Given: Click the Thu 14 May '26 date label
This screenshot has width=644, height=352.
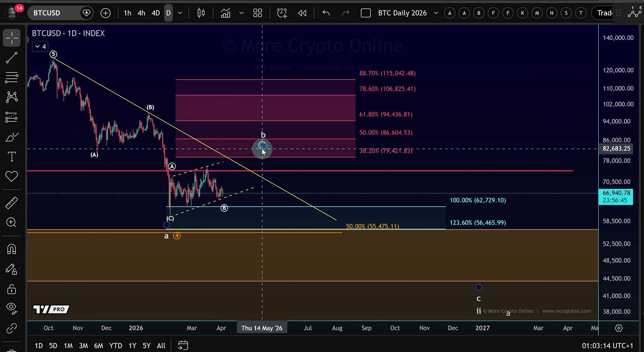Looking at the screenshot, I should [262, 328].
